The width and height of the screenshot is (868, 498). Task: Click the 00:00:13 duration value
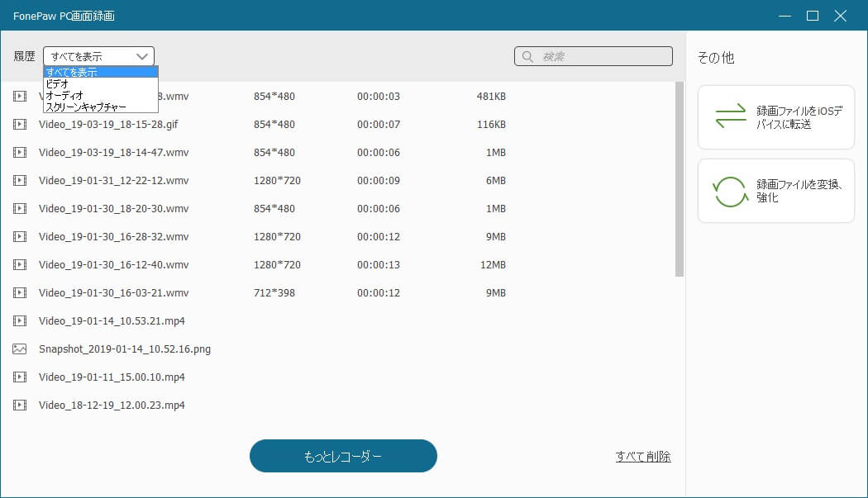(x=379, y=264)
